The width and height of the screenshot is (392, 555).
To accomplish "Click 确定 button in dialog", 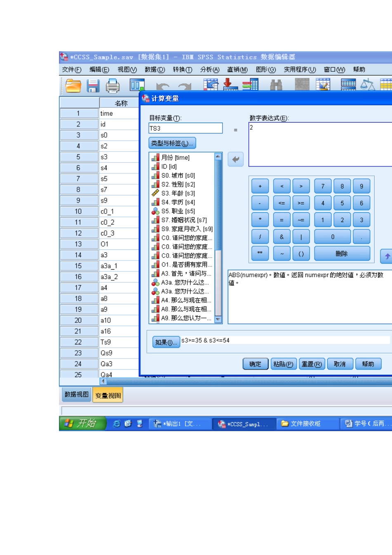I will (255, 364).
